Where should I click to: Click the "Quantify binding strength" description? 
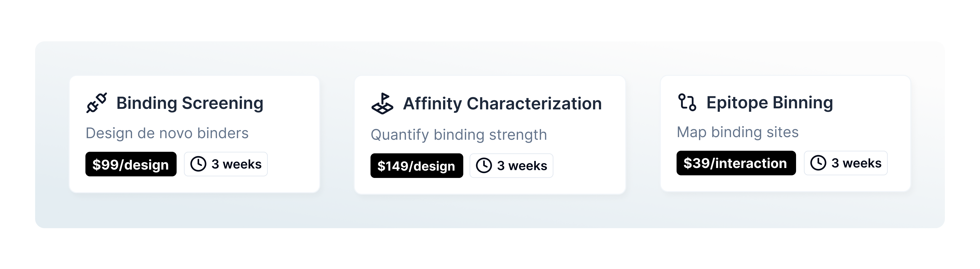point(458,135)
